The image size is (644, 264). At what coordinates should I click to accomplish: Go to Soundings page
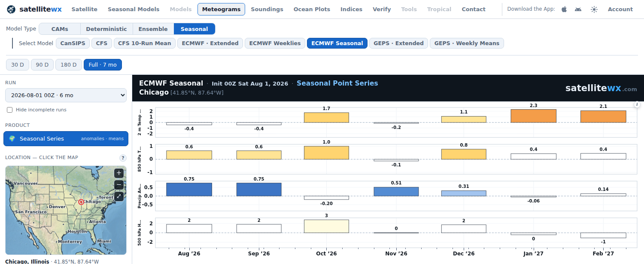pos(267,9)
